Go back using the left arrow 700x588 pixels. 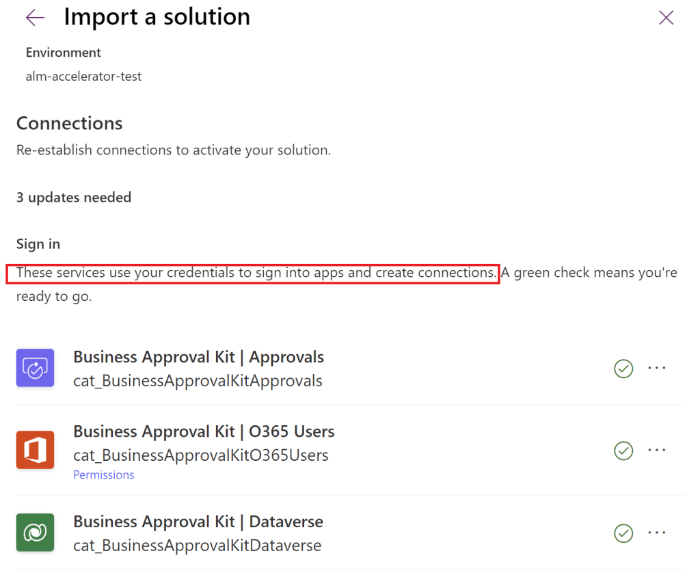[35, 18]
